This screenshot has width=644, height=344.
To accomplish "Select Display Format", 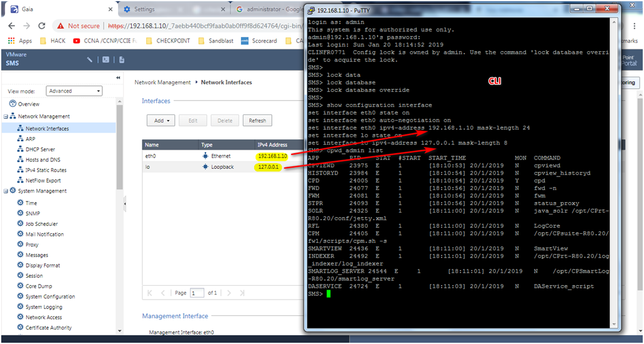I will [42, 265].
